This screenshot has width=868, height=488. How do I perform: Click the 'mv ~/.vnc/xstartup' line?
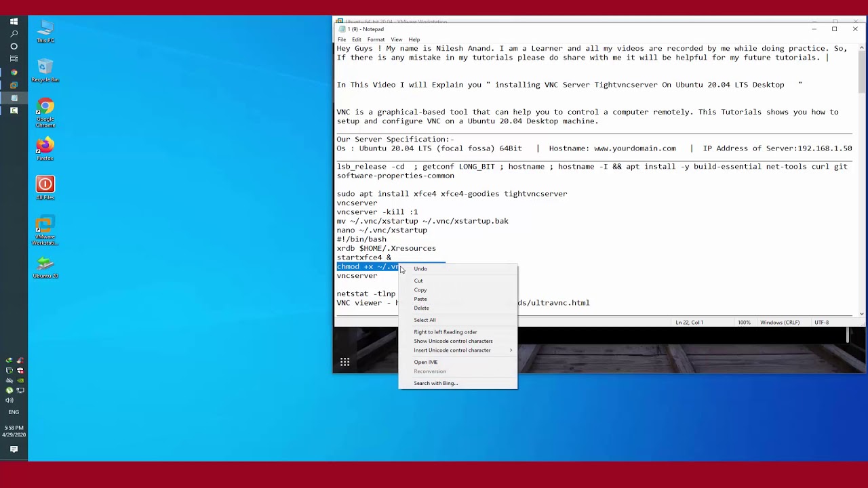422,221
